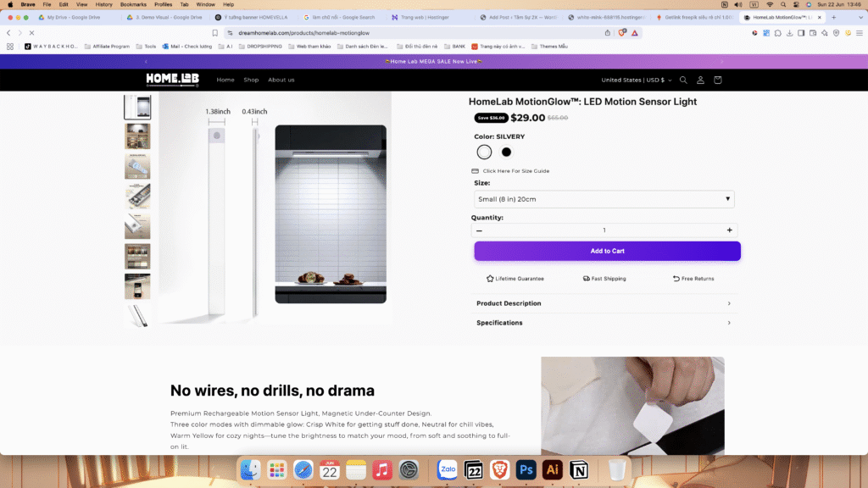Open the DROPSHIPPING bookmarks folder
This screenshot has width=868, height=488.
(x=260, y=47)
